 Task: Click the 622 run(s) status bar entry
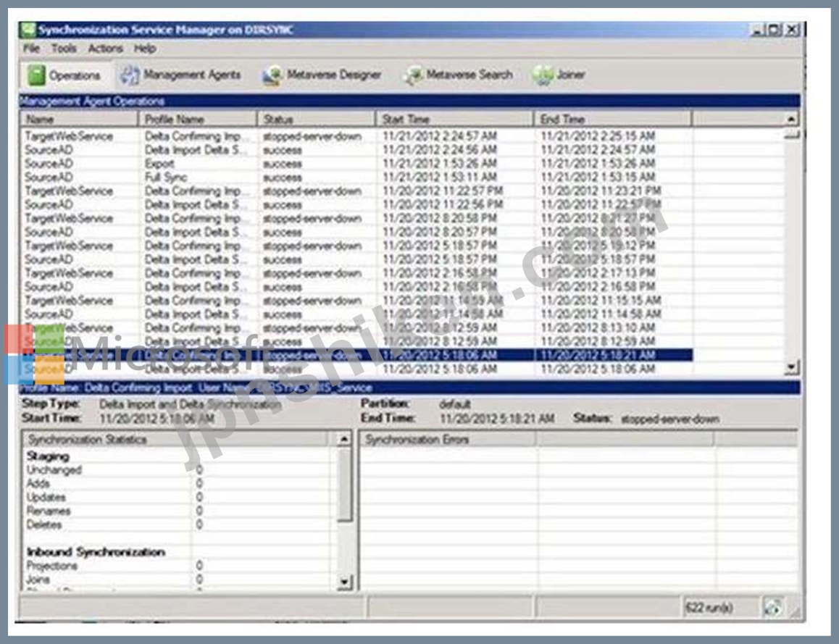point(709,608)
